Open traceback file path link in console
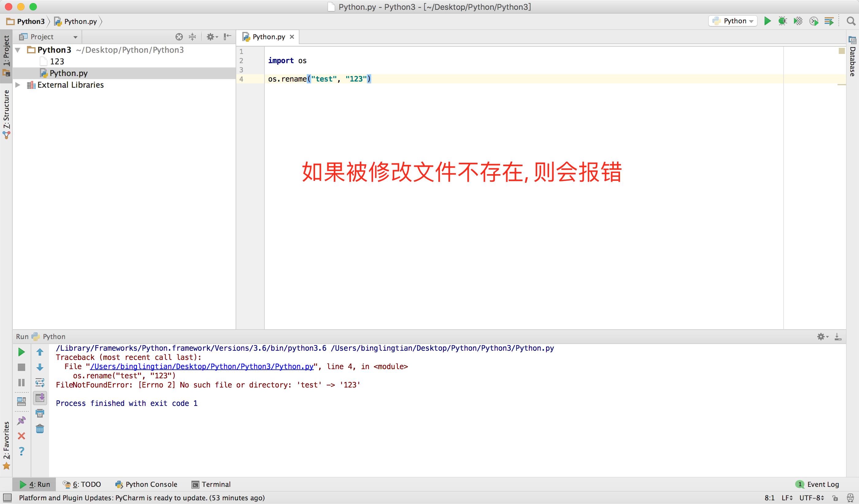The height and width of the screenshot is (504, 859). (202, 366)
